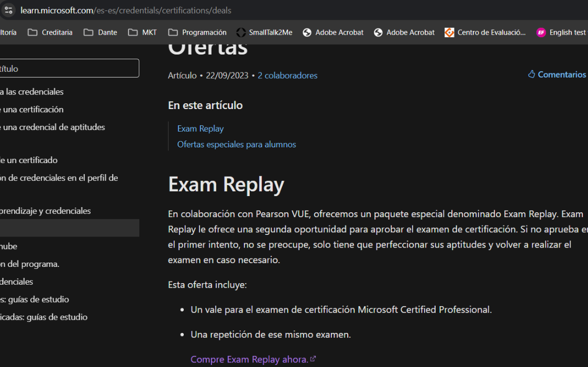
Task: Click the article date 22/09/2023
Action: coord(227,75)
